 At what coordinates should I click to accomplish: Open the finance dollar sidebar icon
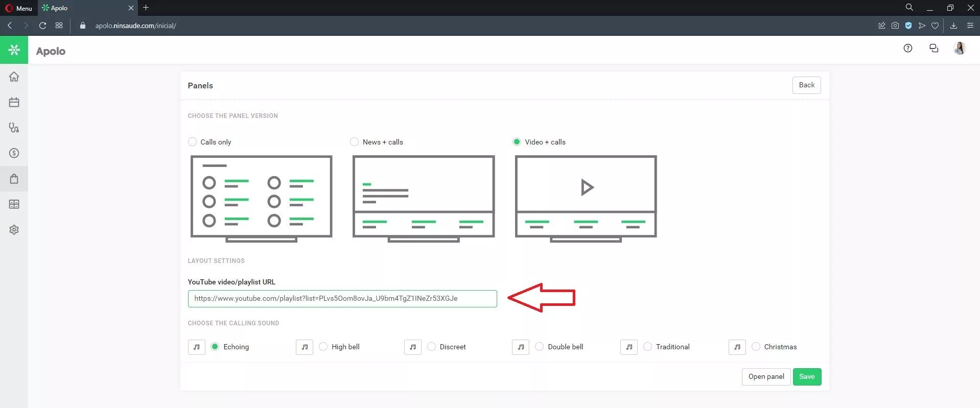(14, 153)
